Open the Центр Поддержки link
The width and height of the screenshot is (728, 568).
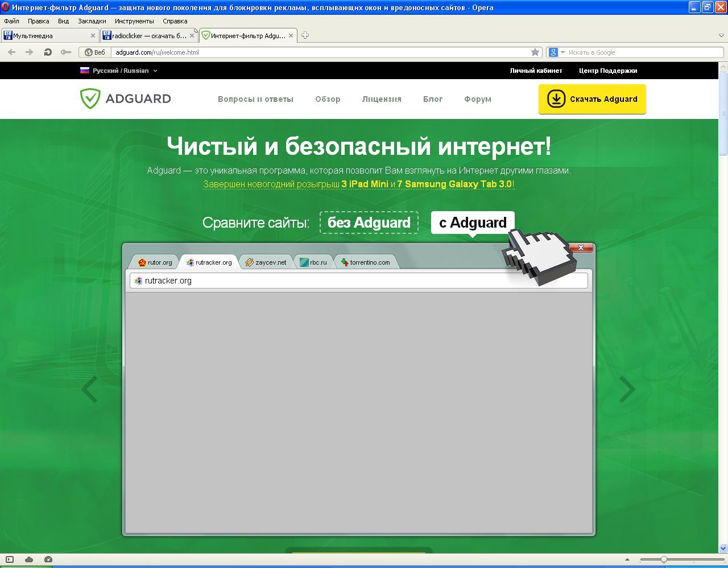(607, 71)
